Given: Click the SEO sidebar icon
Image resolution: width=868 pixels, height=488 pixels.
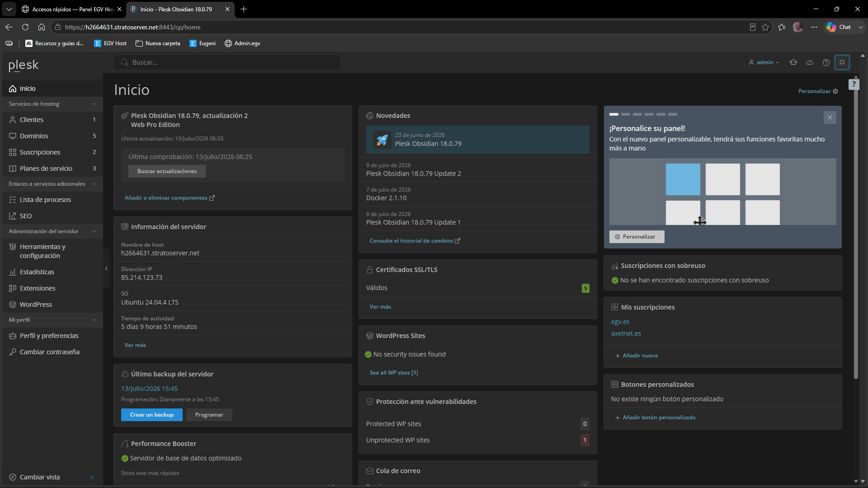Looking at the screenshot, I should point(13,216).
